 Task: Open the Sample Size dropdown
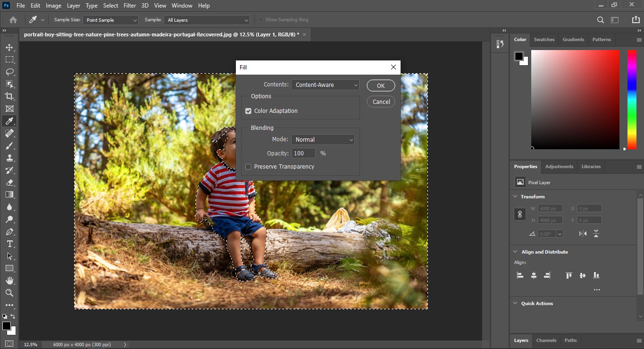[111, 20]
